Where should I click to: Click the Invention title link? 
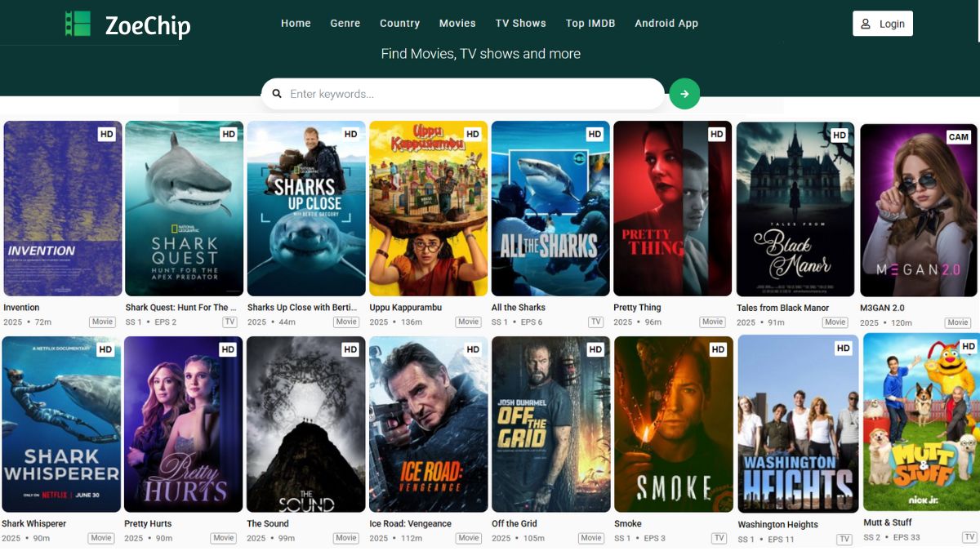pyautogui.click(x=21, y=308)
